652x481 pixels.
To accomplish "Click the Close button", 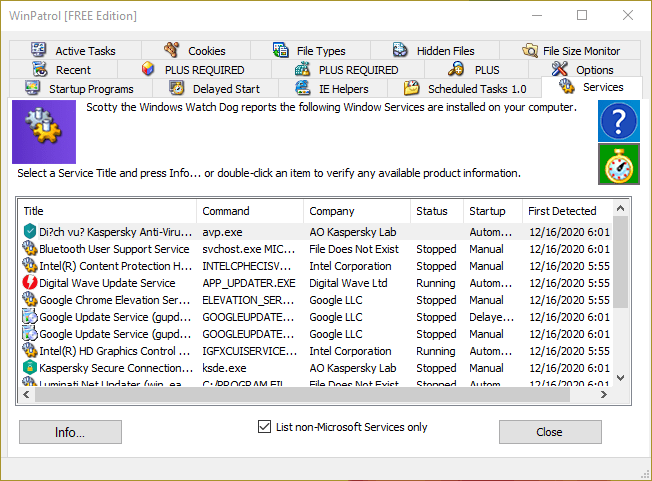I will (550, 432).
